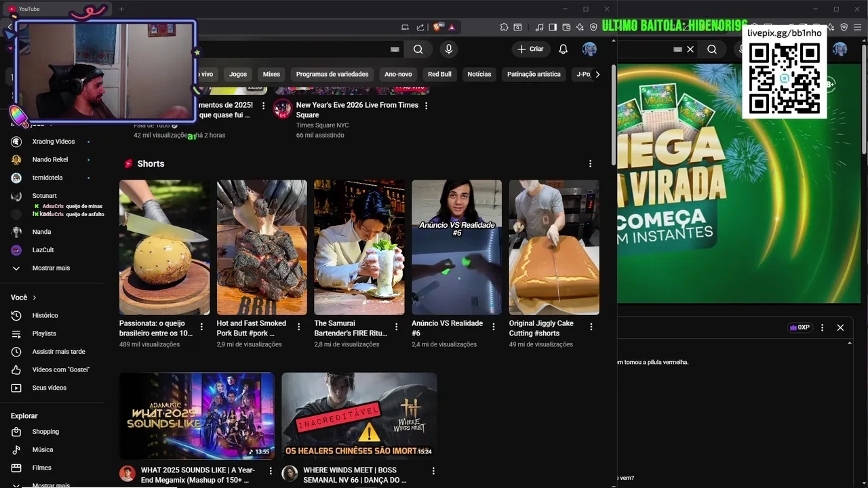Open the Leo AI sparkle icon in the left window
The width and height of the screenshot is (868, 488).
click(580, 27)
